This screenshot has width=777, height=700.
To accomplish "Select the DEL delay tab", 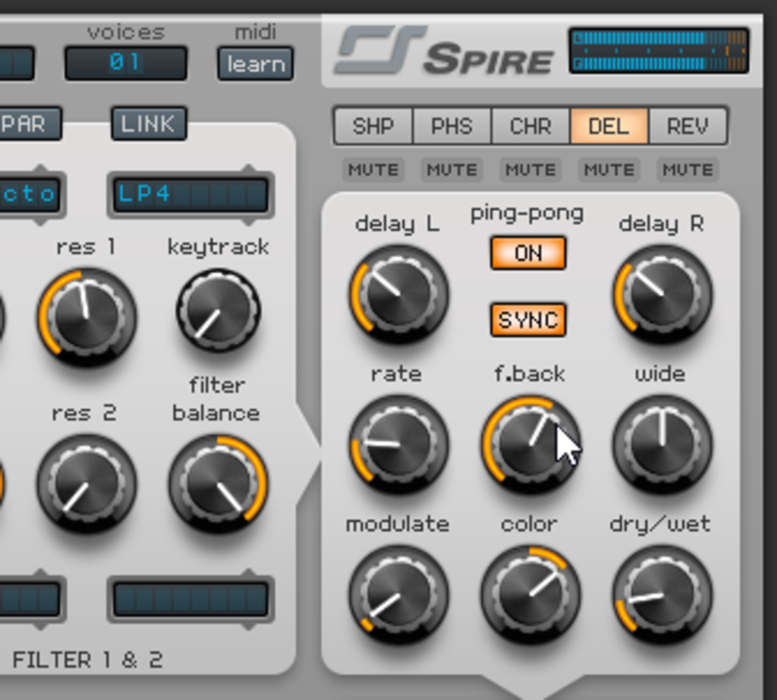I will 609,126.
